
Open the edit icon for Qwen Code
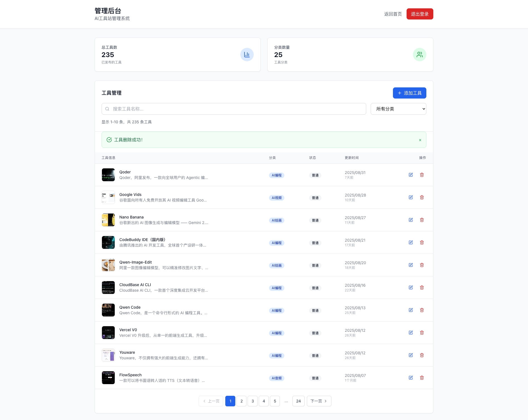[411, 310]
